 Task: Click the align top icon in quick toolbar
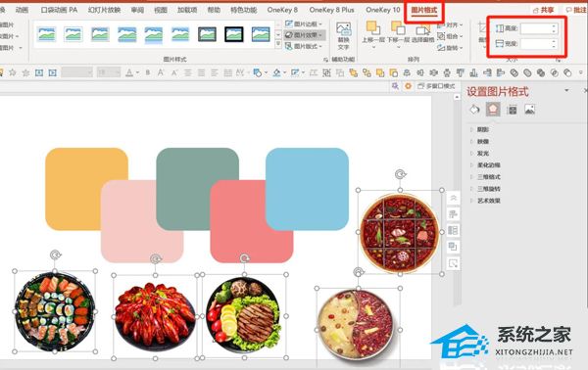coord(461,72)
